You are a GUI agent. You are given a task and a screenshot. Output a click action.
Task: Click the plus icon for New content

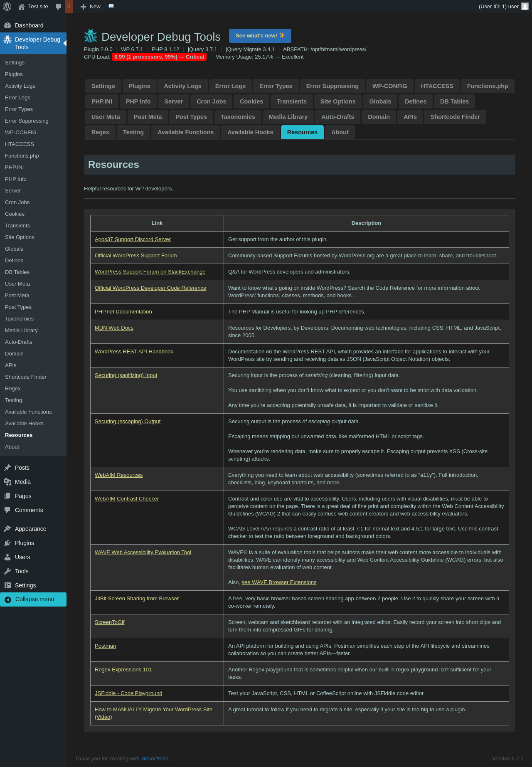point(83,7)
